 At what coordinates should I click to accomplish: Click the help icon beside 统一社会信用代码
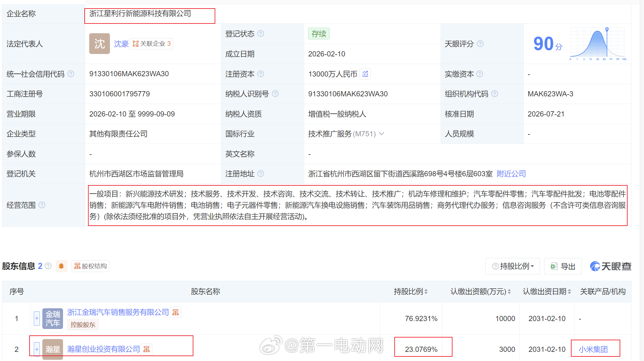click(71, 74)
